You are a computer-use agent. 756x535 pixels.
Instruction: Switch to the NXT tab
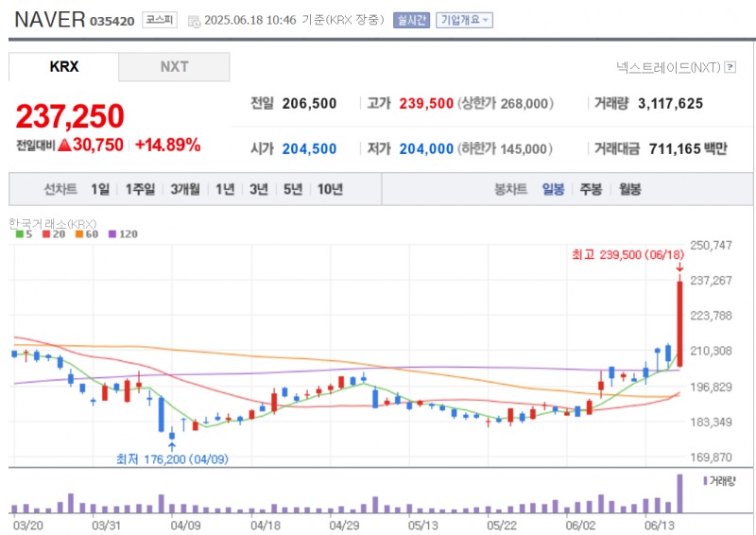[x=174, y=66]
